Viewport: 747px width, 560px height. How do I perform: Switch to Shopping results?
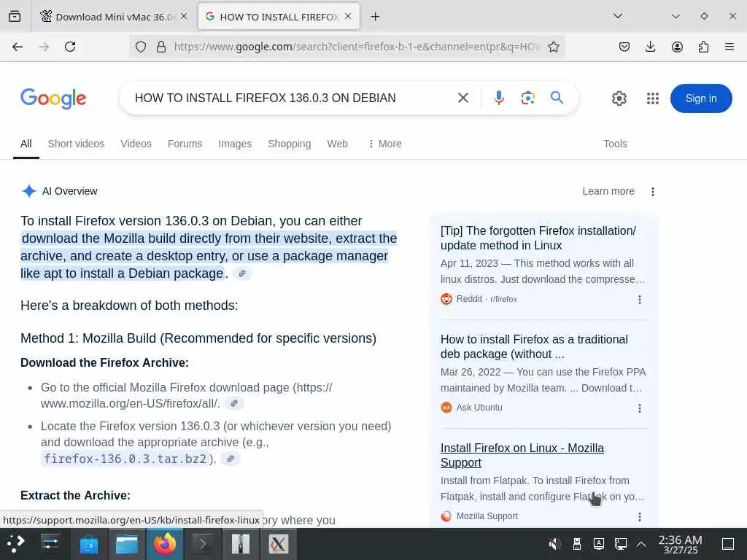[289, 144]
